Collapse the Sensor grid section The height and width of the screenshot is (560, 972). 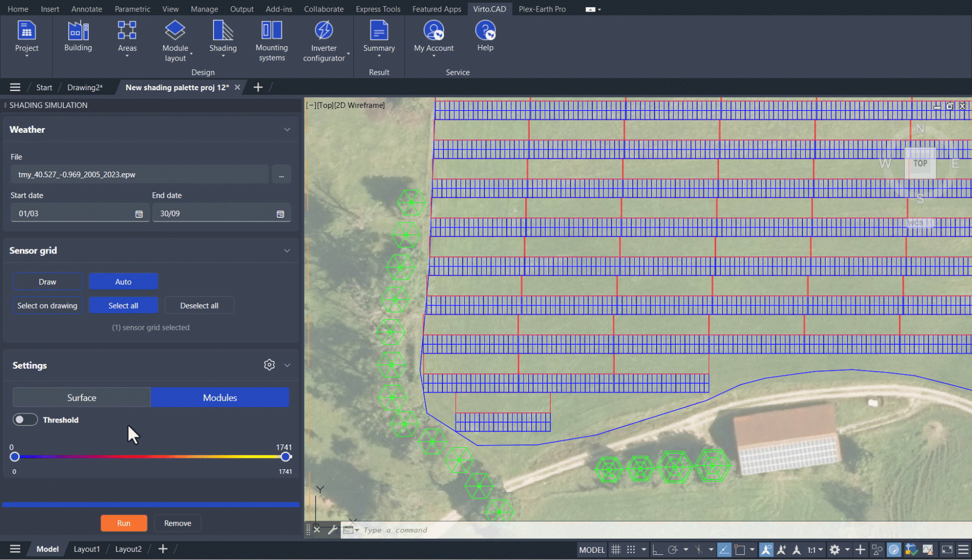point(287,251)
